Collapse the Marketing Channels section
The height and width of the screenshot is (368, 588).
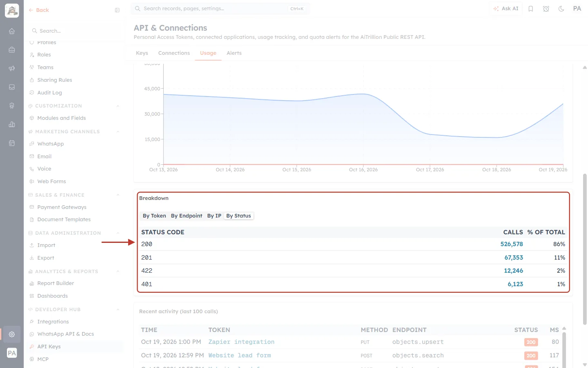tap(118, 132)
